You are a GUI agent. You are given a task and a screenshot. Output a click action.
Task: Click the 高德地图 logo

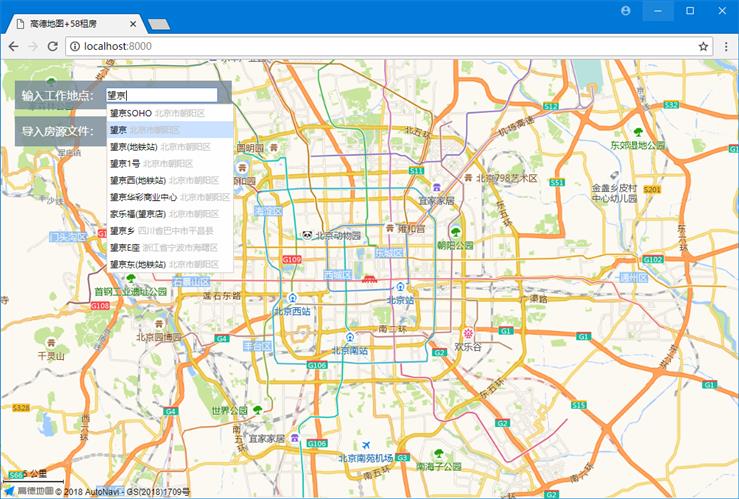[x=28, y=491]
